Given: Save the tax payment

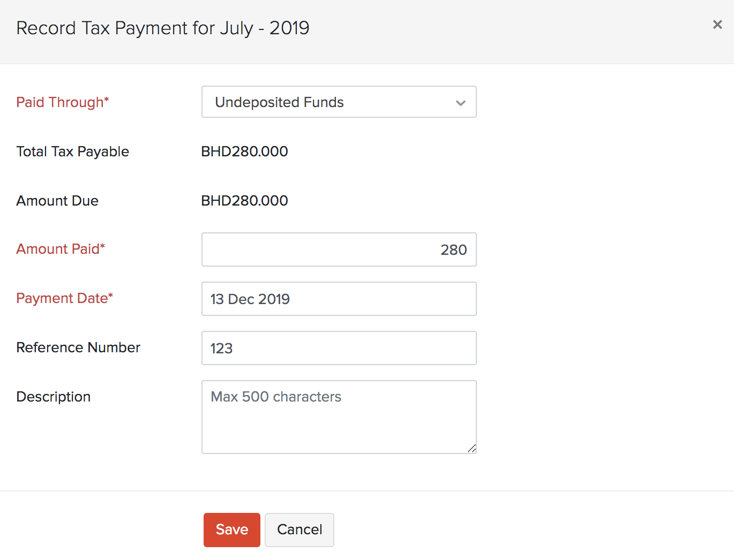Looking at the screenshot, I should pyautogui.click(x=231, y=529).
